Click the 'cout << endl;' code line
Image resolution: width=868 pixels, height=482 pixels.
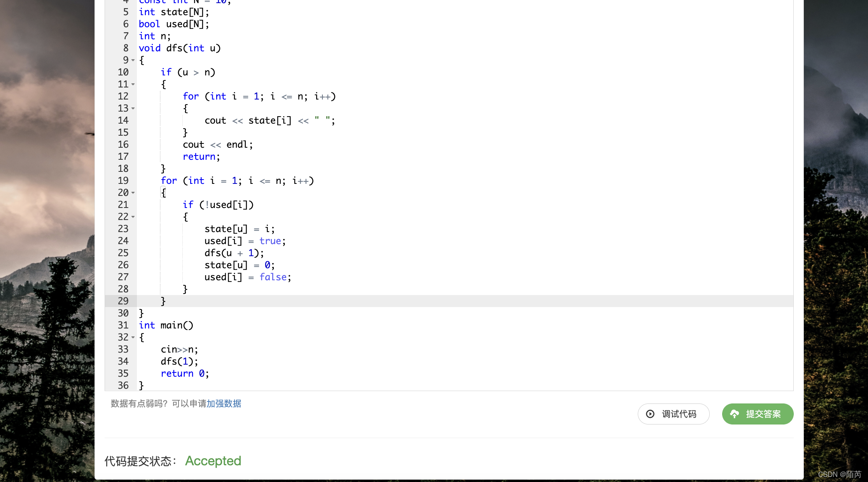point(218,145)
